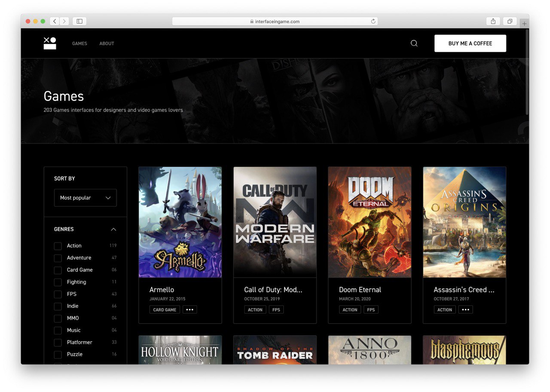The height and width of the screenshot is (392, 550).
Task: Open the Assassin's Creed ... title link
Action: coord(464,290)
